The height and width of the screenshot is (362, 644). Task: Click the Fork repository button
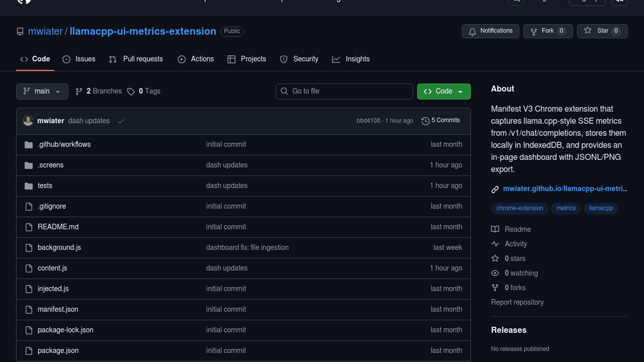pos(547,31)
